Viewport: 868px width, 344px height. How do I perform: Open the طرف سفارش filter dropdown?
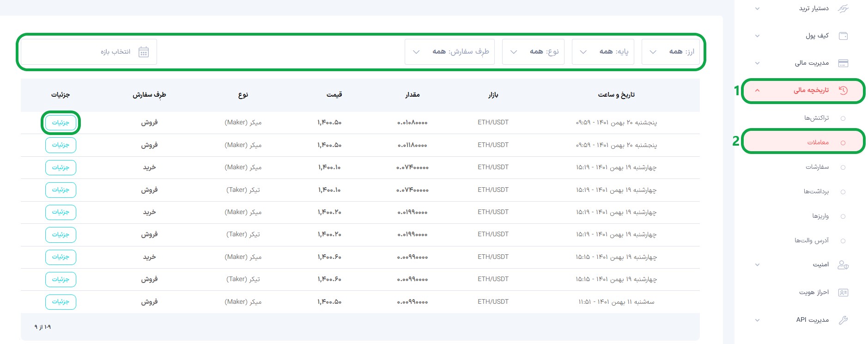[x=449, y=52]
